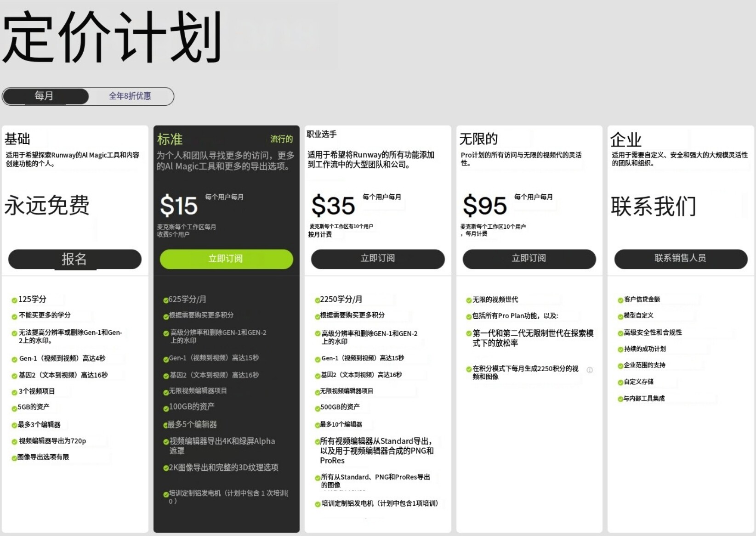Viewport: 756px width, 536px height.
Task: Click the check icon beside 2K图像导出和完整的3D纹理选项
Action: (x=166, y=468)
